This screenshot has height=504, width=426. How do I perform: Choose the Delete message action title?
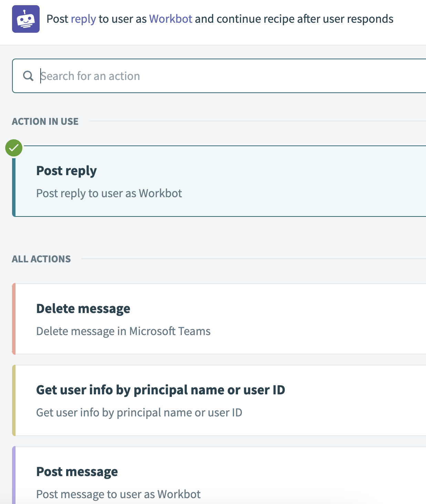tap(83, 309)
